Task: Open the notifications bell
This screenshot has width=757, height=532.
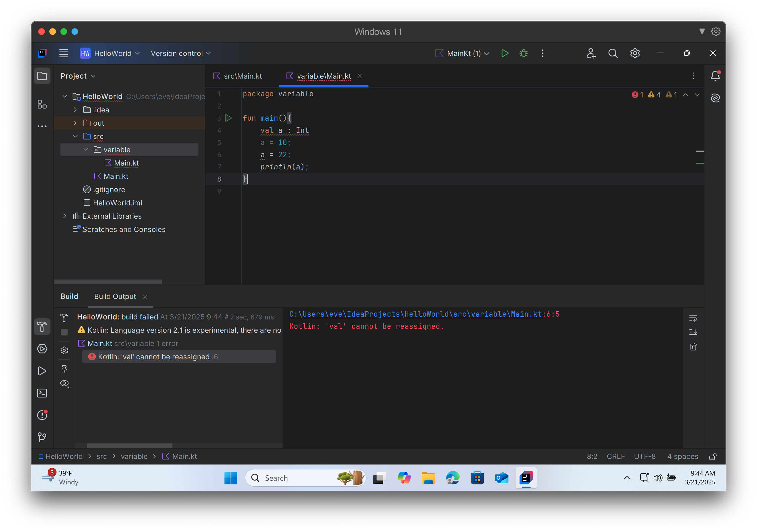Action: coord(715,76)
